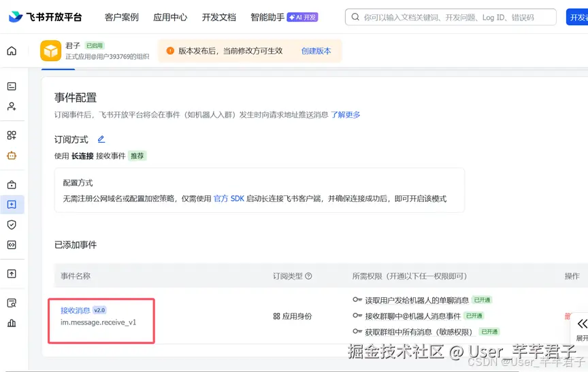The width and height of the screenshot is (588, 372).
Task: Click the AI 开发 badge
Action: click(x=302, y=17)
